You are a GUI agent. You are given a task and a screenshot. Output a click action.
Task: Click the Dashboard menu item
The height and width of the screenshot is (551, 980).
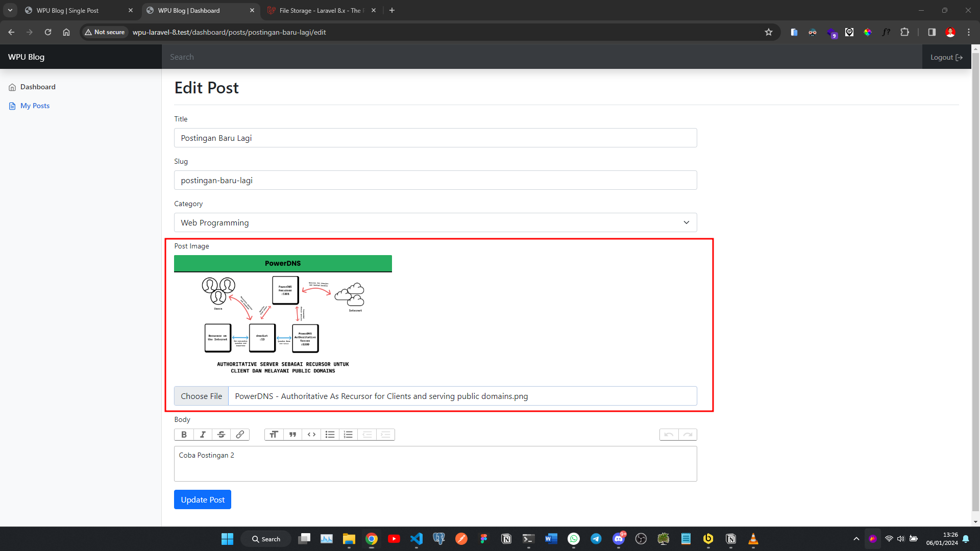pyautogui.click(x=38, y=87)
